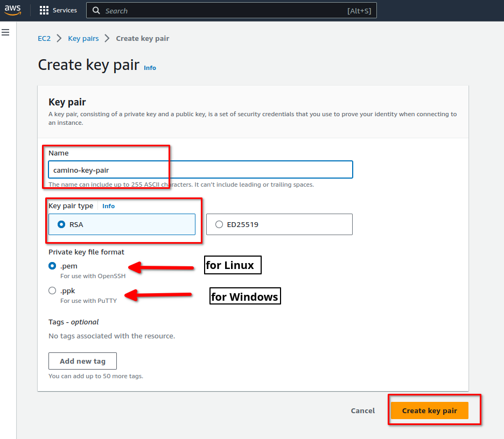Open the hamburger side navigation menu
The height and width of the screenshot is (439, 504).
(6, 33)
